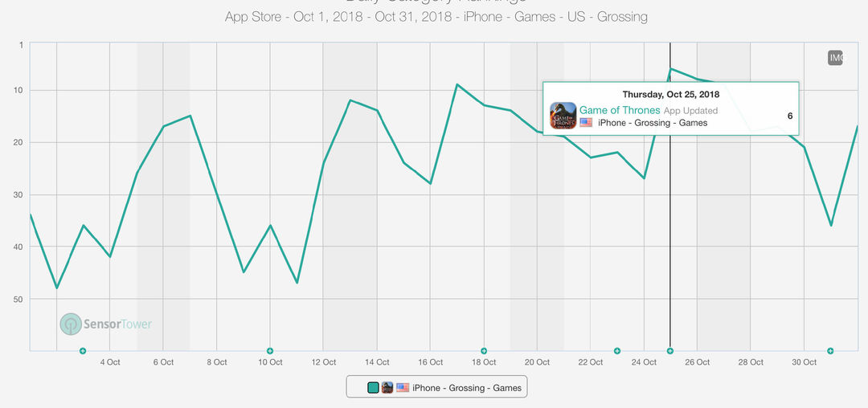Viewport: 868px width, 408px height.
Task: Select the app update marker at 10 Oct
Action: coord(269,351)
